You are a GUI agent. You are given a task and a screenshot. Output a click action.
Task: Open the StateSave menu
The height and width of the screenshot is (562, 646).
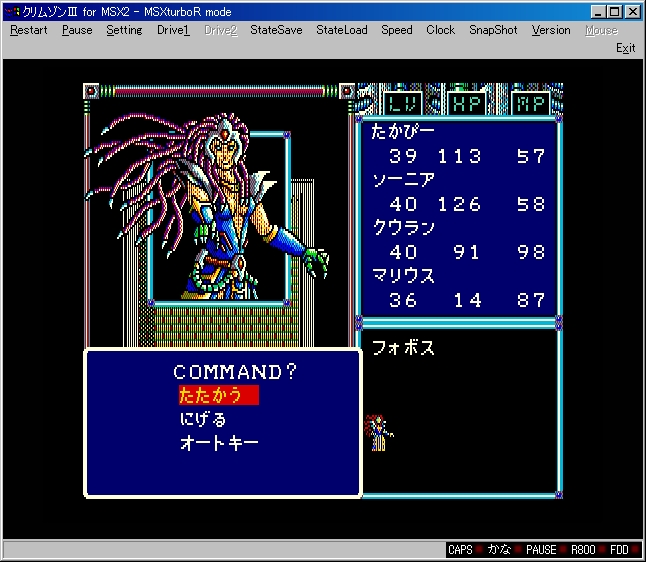tap(276, 30)
